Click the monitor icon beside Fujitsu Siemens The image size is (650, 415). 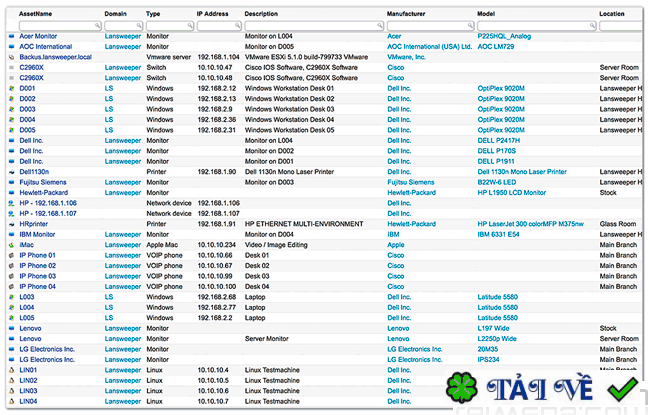pos(12,182)
